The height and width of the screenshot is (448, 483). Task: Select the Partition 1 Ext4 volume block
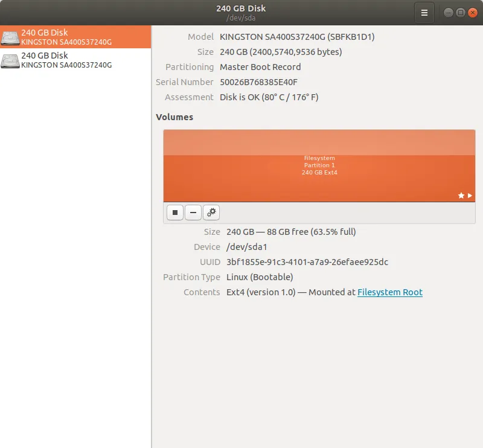pos(319,165)
